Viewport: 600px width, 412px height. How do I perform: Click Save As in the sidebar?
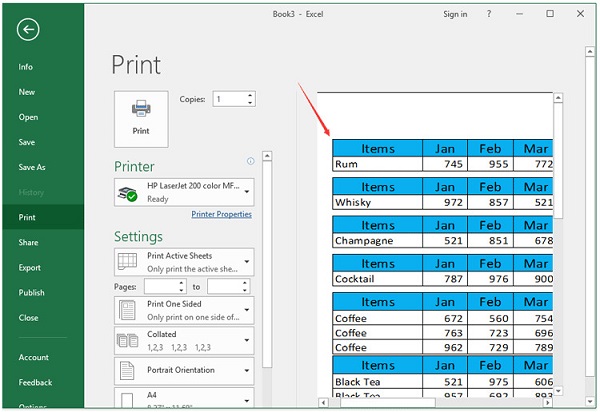click(32, 167)
